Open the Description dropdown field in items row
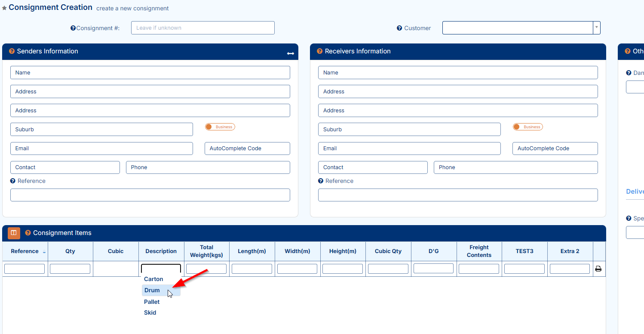Viewport: 644px width, 334px height. 161,269
